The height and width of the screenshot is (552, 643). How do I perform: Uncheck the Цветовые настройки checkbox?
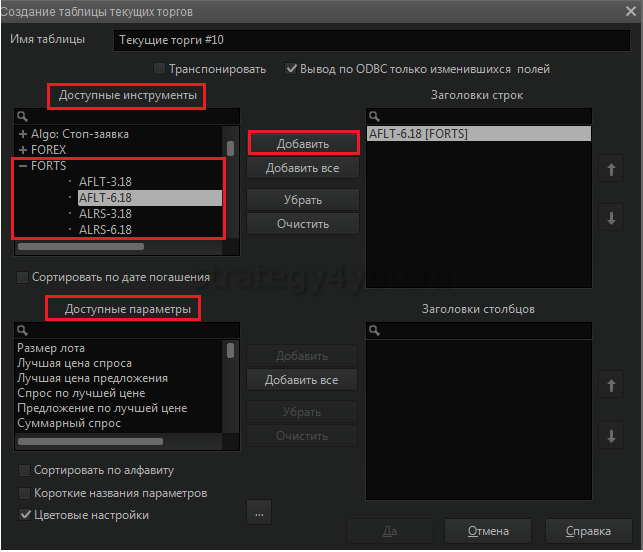pos(25,515)
